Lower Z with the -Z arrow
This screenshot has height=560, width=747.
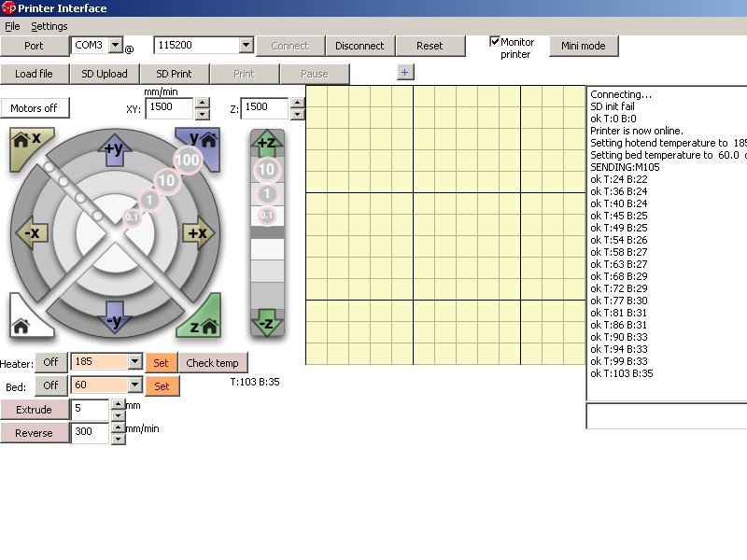[x=267, y=323]
